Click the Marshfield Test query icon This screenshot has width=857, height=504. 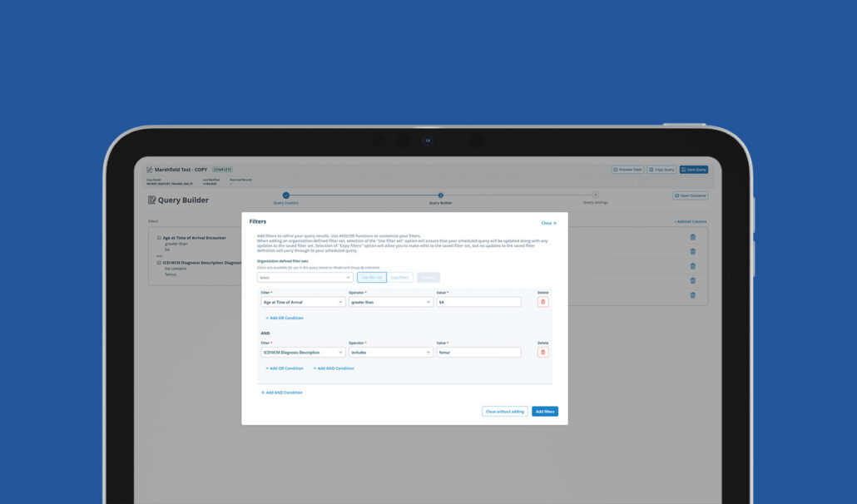point(149,170)
